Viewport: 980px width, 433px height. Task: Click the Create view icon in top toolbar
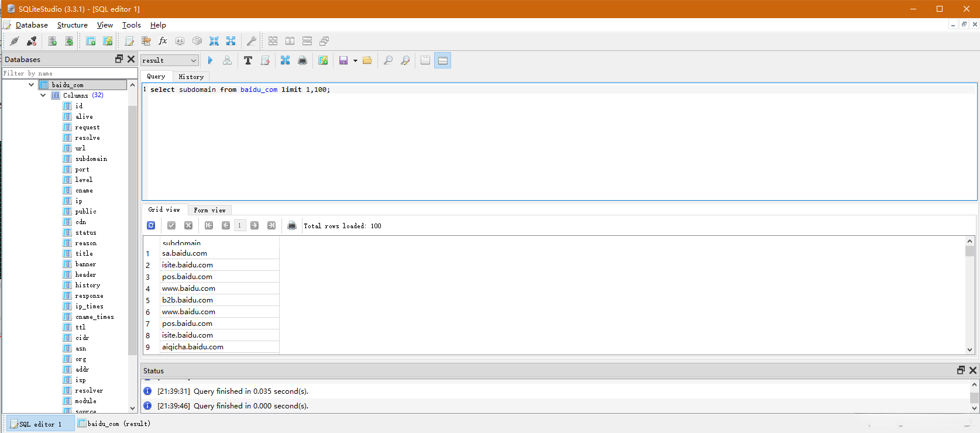108,41
